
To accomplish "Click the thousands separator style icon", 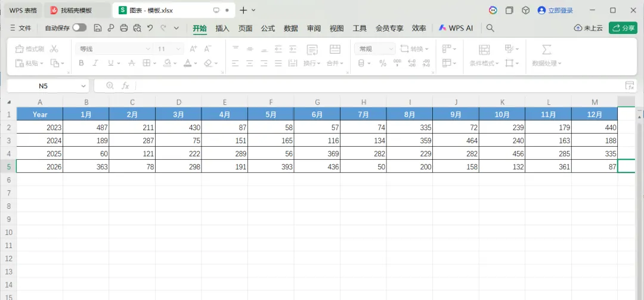I will [x=397, y=63].
